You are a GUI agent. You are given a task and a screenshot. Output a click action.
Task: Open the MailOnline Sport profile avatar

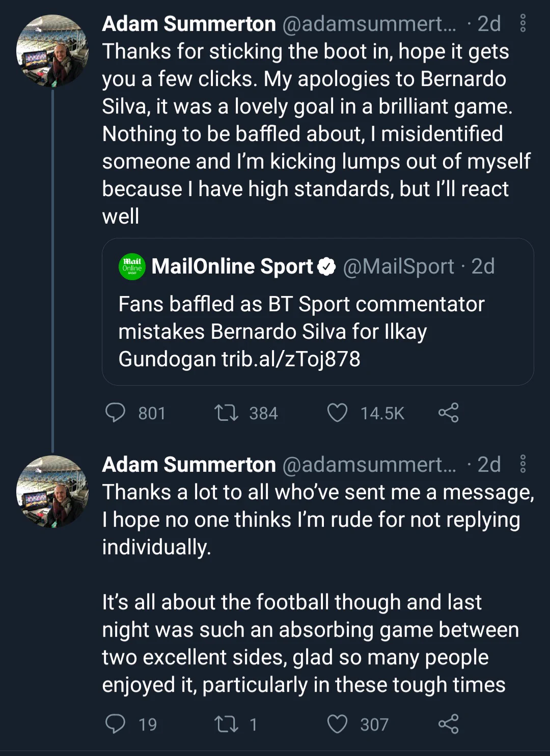coord(132,266)
